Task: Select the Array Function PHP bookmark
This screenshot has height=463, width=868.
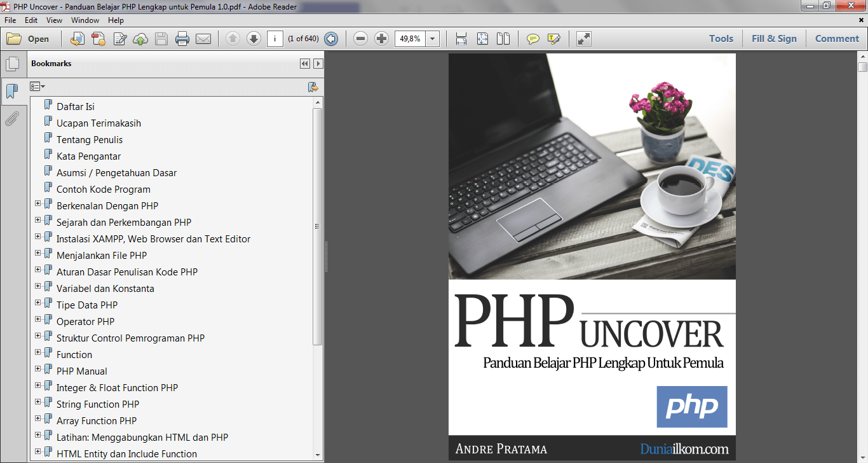Action: (x=97, y=421)
